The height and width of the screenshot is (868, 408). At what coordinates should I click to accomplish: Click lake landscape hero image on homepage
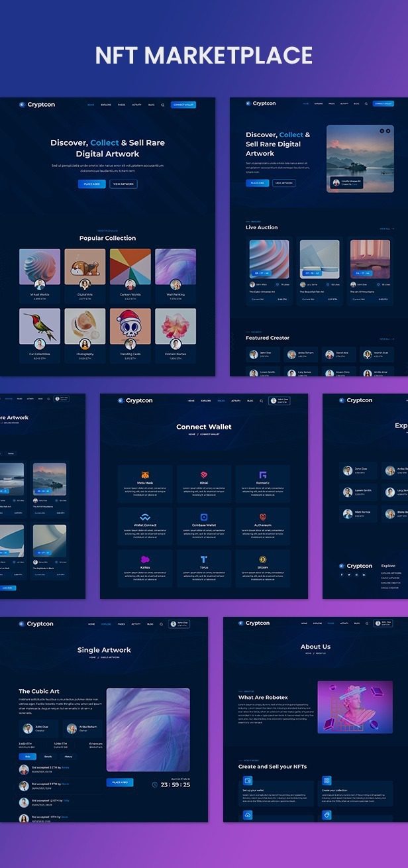pos(360,159)
